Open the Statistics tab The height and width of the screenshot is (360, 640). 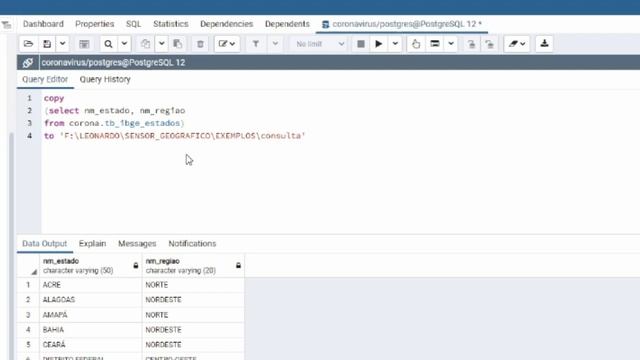click(171, 24)
